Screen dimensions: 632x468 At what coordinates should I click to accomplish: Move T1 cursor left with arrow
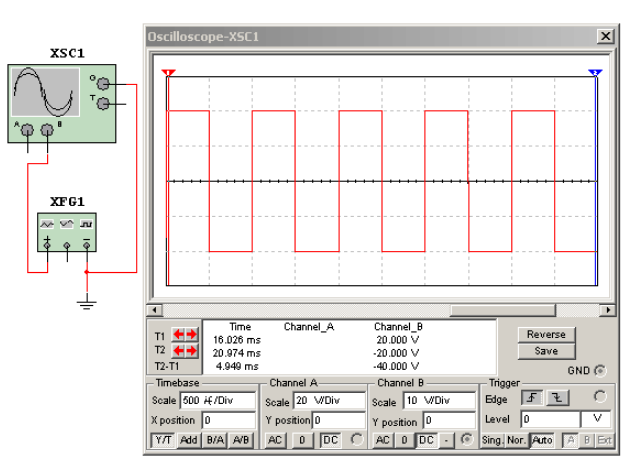coord(179,334)
